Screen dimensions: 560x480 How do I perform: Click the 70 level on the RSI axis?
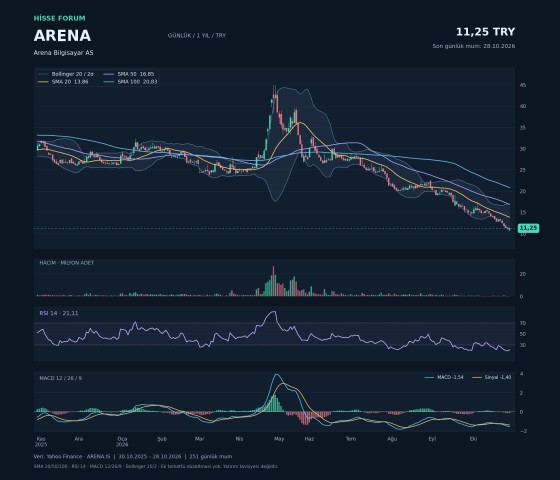[523, 323]
